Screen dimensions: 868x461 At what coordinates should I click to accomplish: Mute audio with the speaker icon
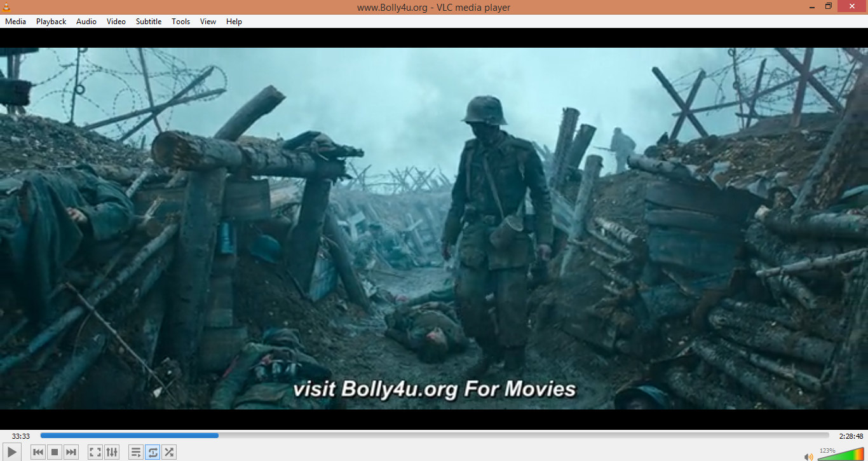click(808, 457)
